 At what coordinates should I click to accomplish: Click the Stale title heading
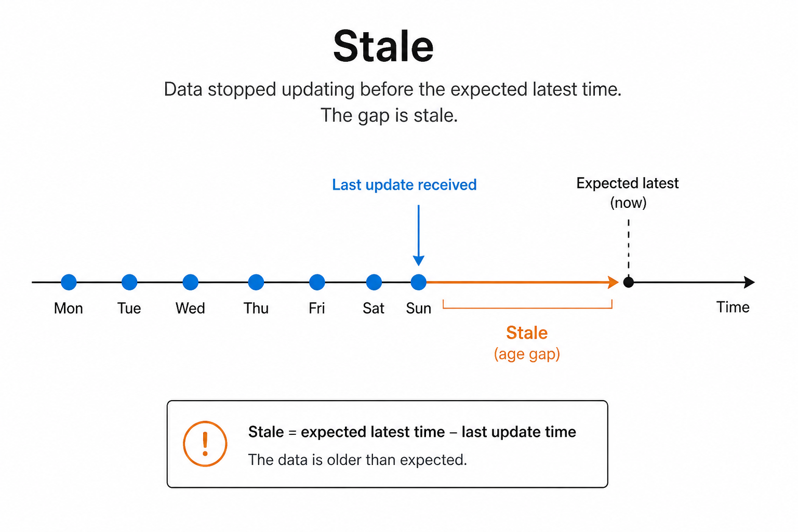(383, 46)
